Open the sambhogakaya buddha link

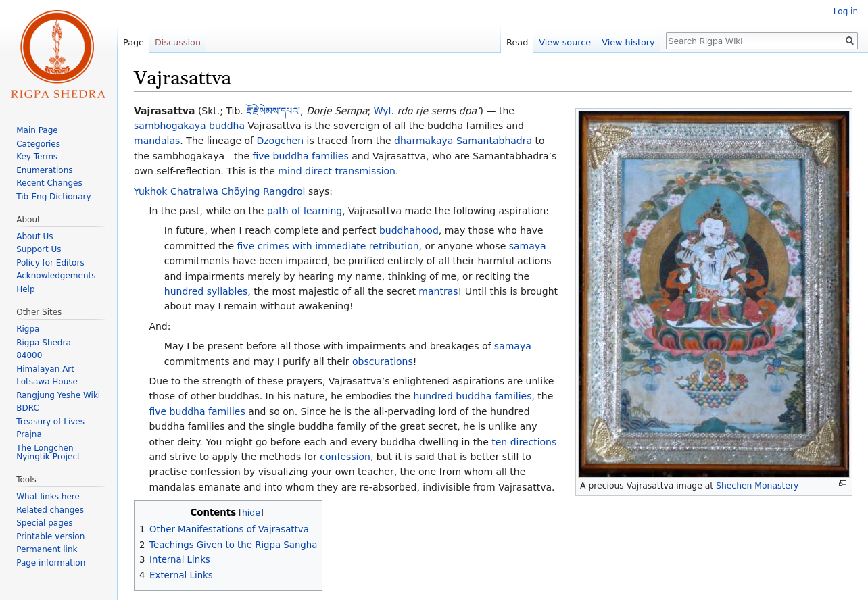tap(189, 126)
